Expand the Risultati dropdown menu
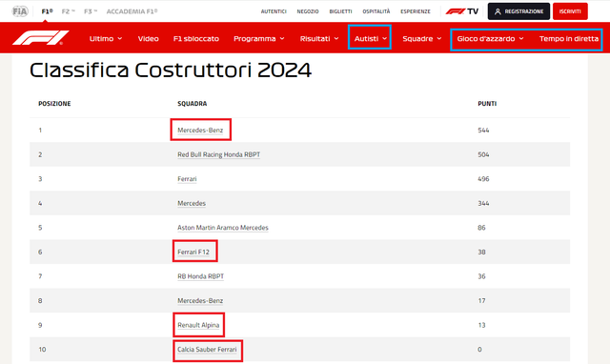The image size is (610, 364). click(319, 38)
